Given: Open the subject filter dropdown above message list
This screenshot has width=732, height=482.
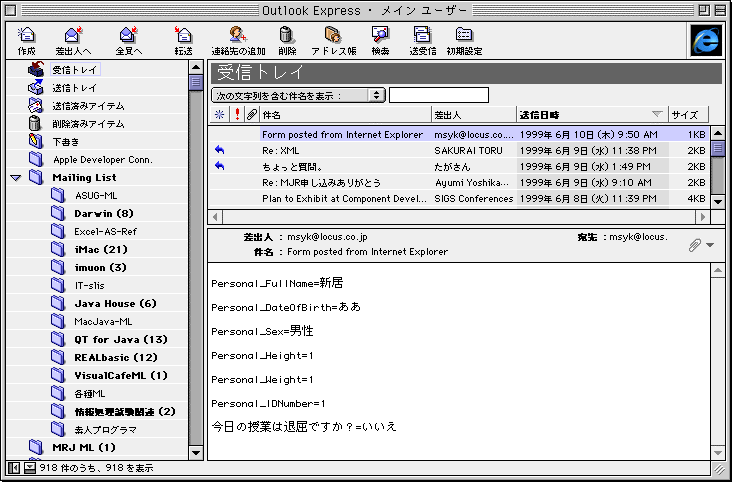Looking at the screenshot, I should (x=298, y=95).
